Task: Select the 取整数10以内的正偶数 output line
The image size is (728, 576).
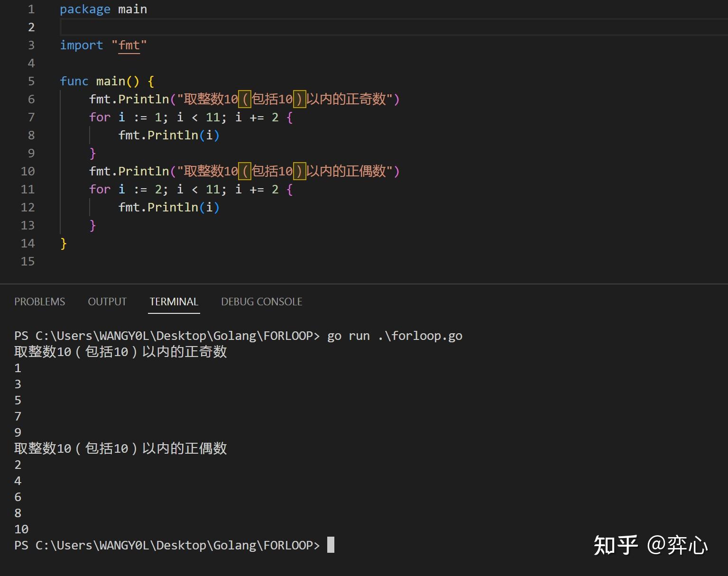Action: (120, 448)
